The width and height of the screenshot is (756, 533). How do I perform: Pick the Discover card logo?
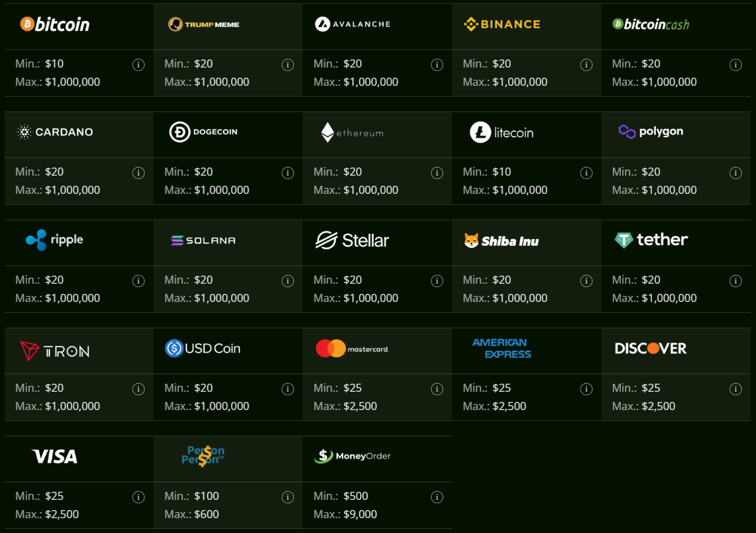651,349
